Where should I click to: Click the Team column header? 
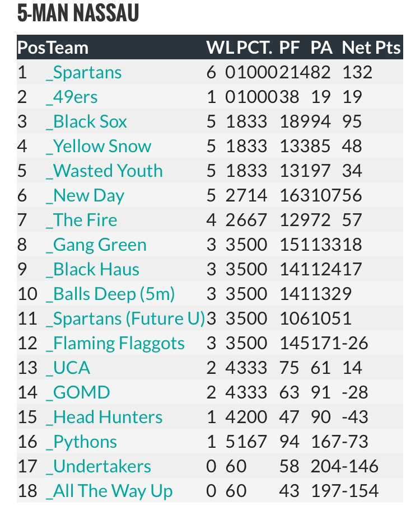[x=67, y=48]
